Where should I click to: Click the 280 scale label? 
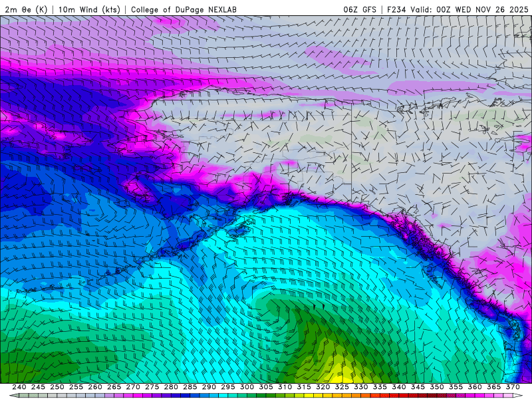click(x=171, y=387)
